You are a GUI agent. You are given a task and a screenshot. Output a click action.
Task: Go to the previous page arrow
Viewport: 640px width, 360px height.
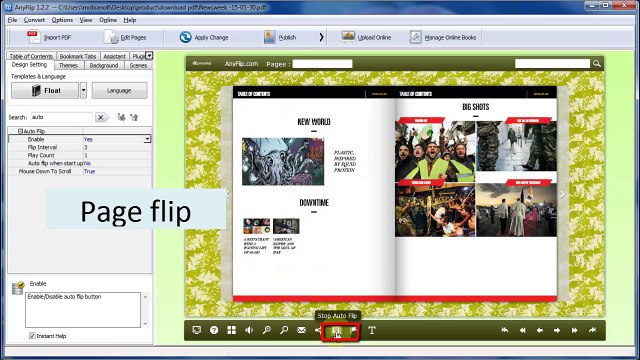click(x=540, y=330)
